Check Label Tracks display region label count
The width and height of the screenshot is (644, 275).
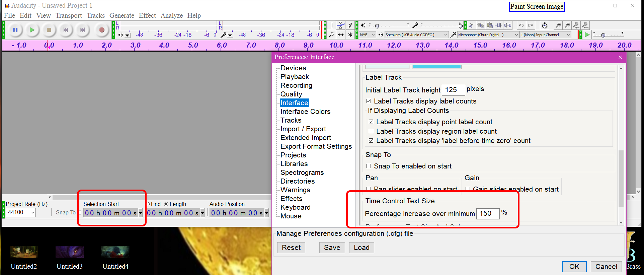(x=371, y=131)
